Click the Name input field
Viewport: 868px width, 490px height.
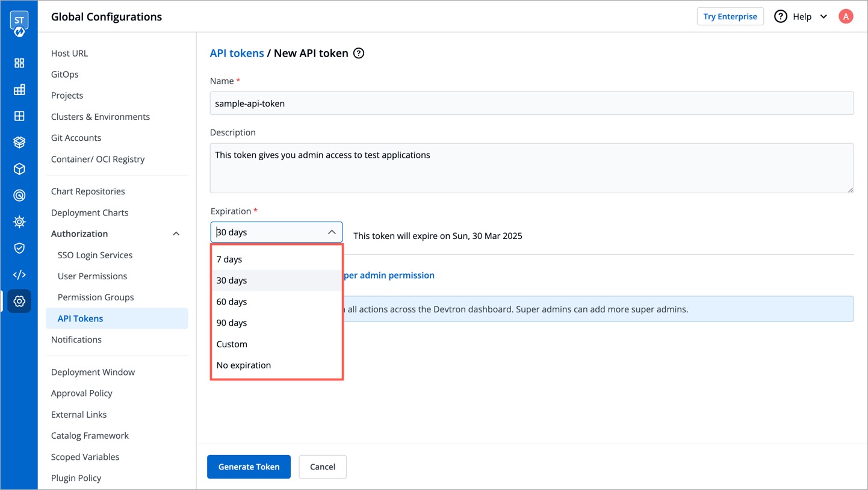point(531,104)
